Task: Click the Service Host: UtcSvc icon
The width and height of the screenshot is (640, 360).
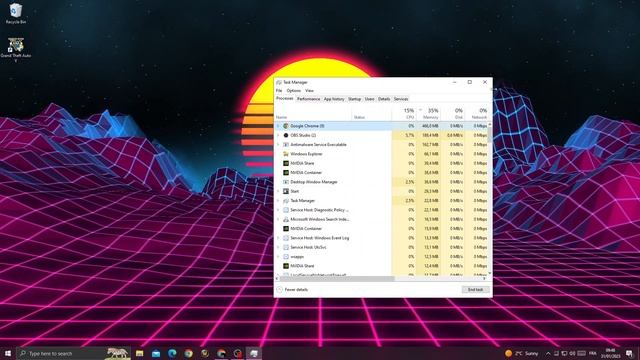Action: (286, 247)
